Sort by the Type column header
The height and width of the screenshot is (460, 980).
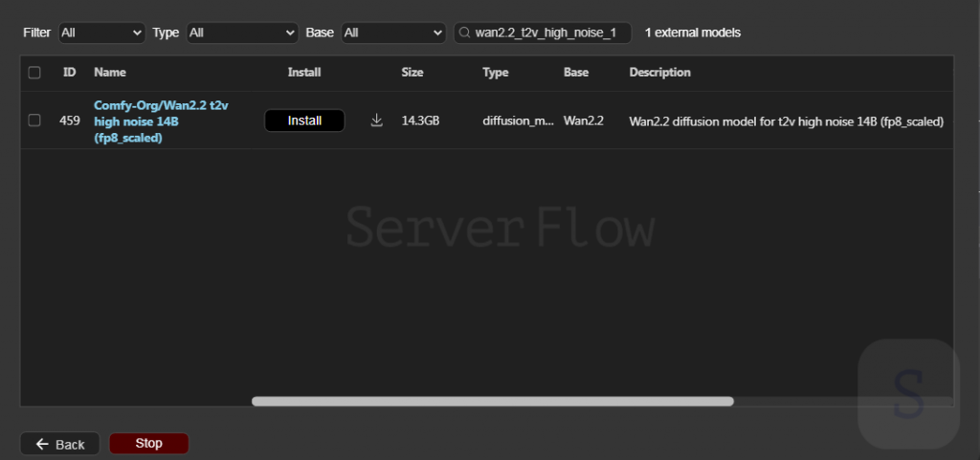[496, 73]
